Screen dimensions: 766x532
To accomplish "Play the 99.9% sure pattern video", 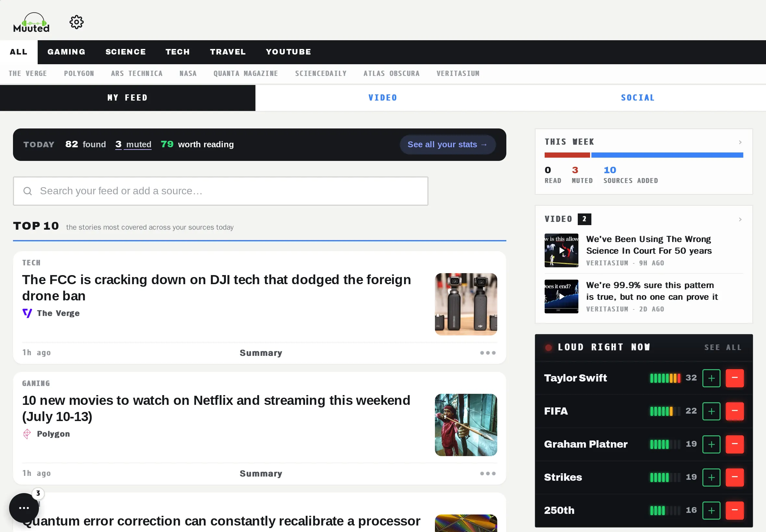I will (561, 296).
